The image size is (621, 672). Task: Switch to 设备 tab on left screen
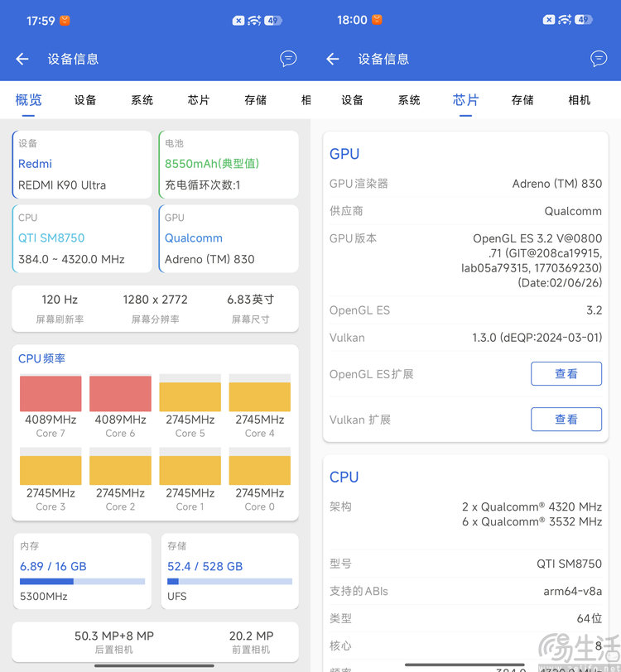[85, 100]
